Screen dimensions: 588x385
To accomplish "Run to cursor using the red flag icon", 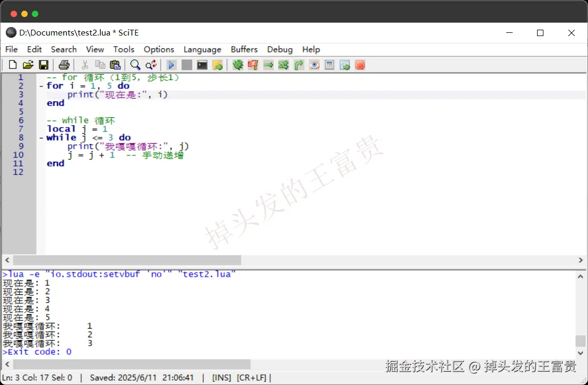I will coord(253,65).
